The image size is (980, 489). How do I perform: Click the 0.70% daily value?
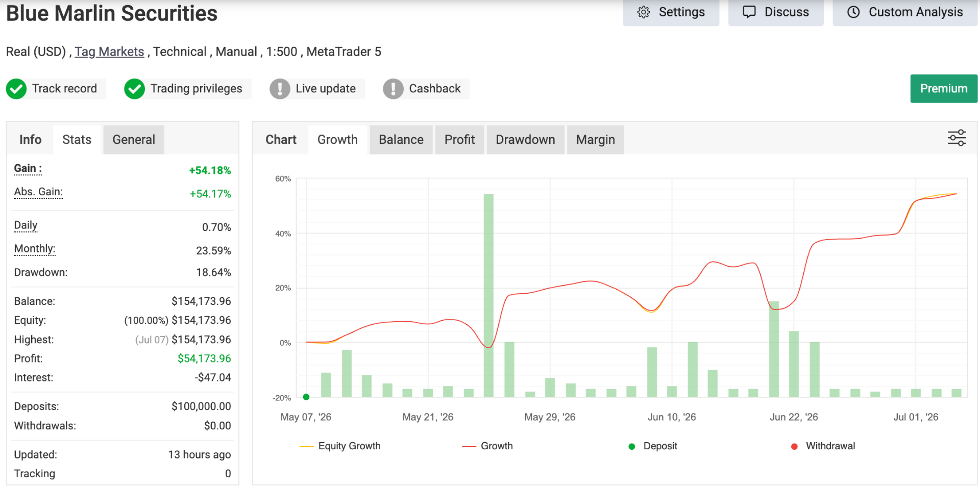tap(216, 227)
